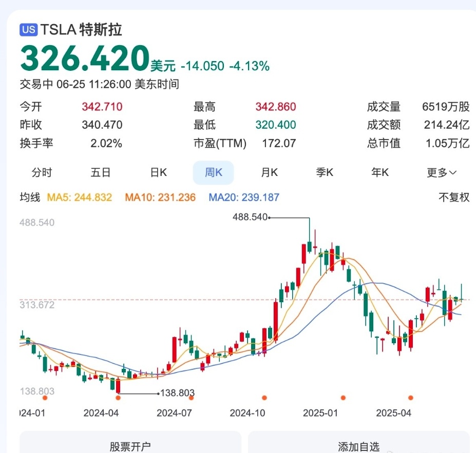Screen dimensions: 476x453
Task: Click the percent change -4.13%
Action: (250, 66)
